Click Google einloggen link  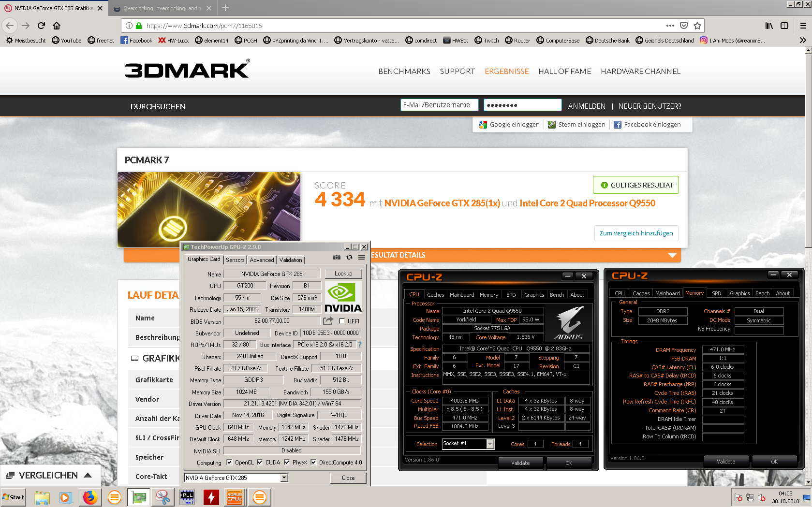(509, 125)
